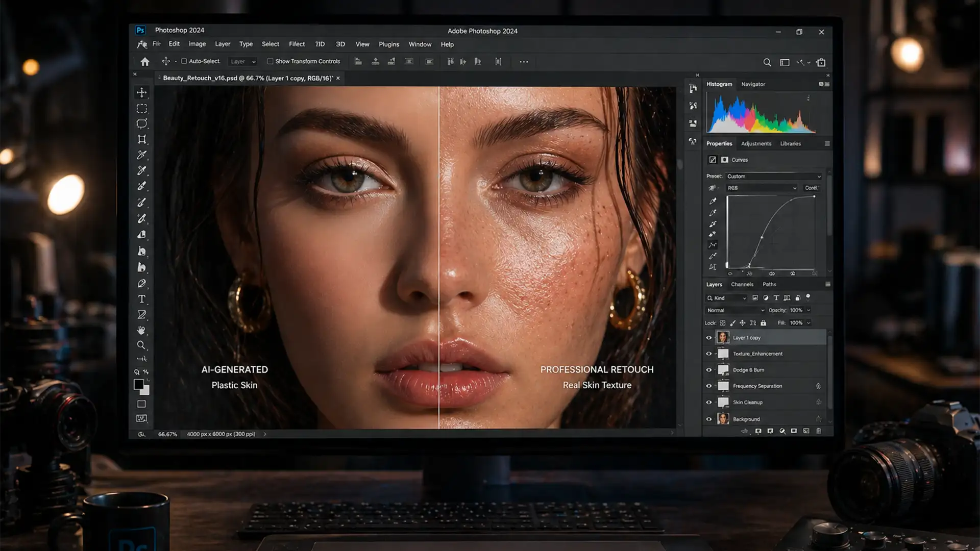Close the Beauty_Retouch_v16.psd document tab
Viewport: 980px width, 551px height.
coord(338,78)
